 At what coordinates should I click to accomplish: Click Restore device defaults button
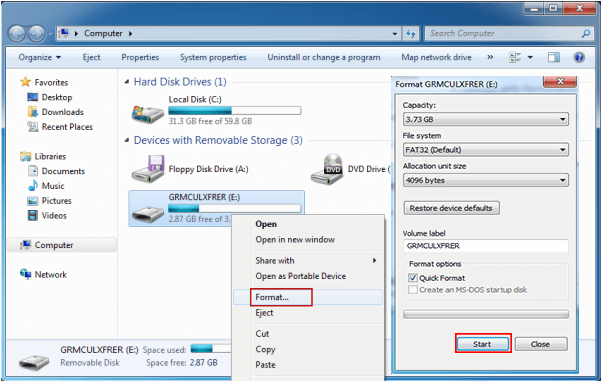[x=451, y=208]
